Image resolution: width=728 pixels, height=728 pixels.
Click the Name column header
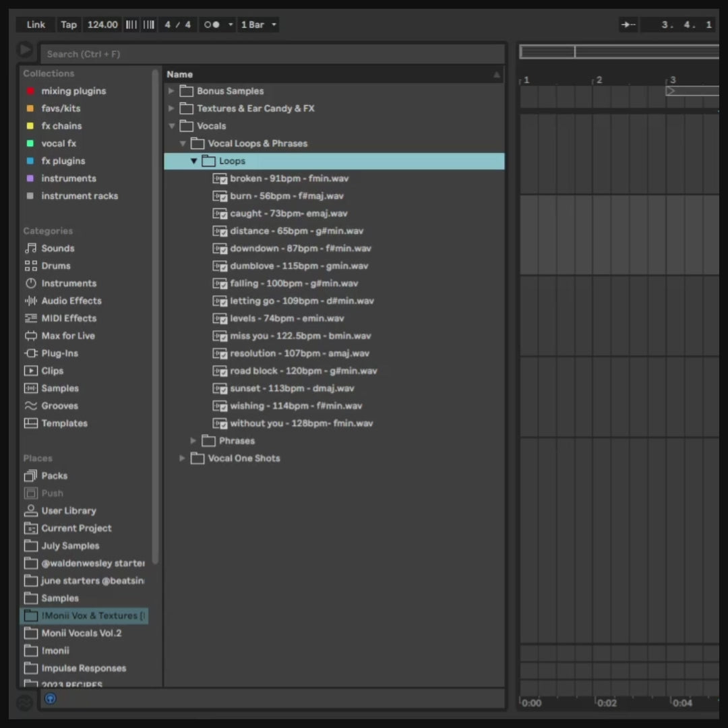click(x=179, y=74)
